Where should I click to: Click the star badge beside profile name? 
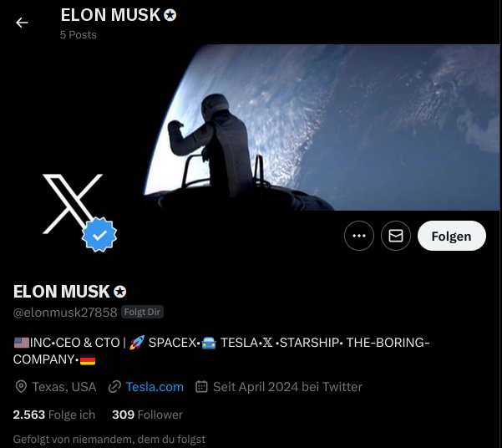point(120,292)
